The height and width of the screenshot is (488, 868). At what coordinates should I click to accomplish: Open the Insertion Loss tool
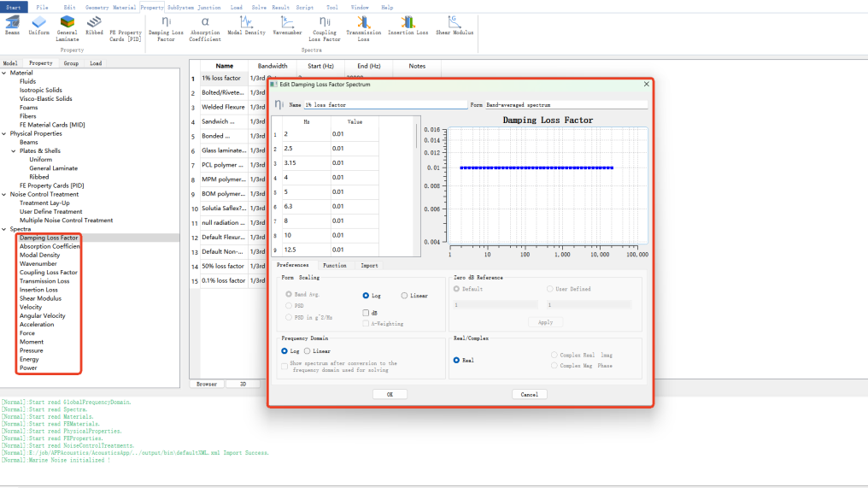(x=408, y=26)
